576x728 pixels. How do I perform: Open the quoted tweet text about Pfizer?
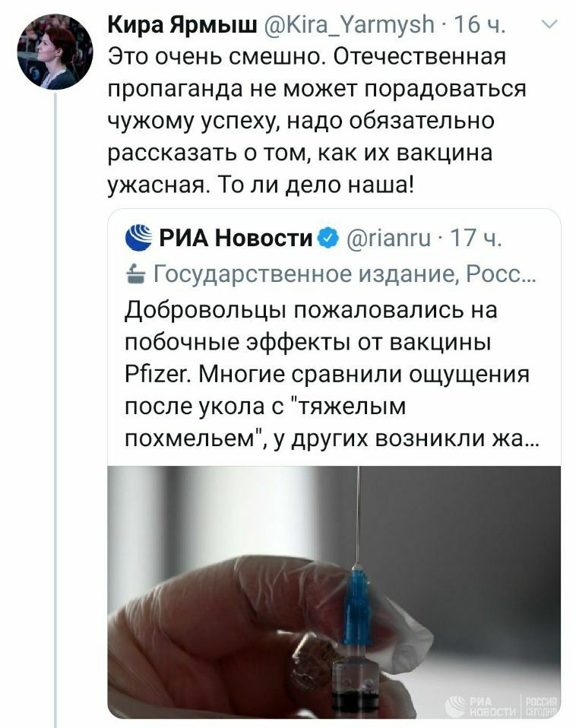click(331, 374)
